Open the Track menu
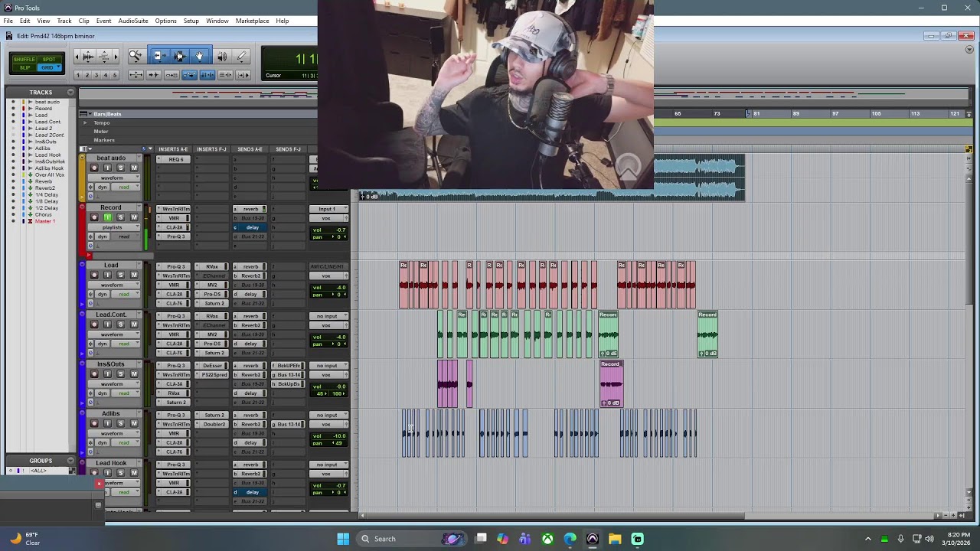 click(x=64, y=21)
